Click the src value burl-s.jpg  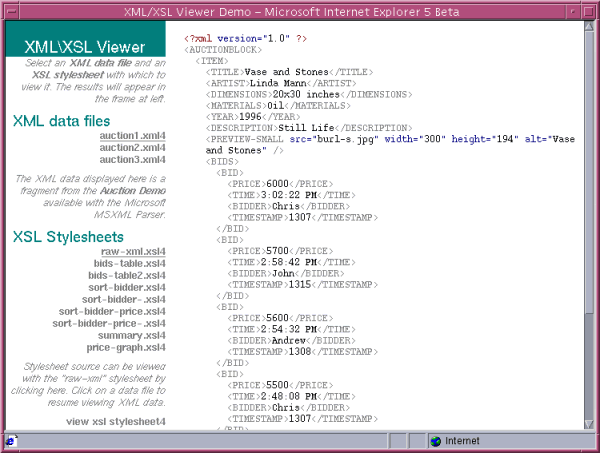[x=345, y=139]
